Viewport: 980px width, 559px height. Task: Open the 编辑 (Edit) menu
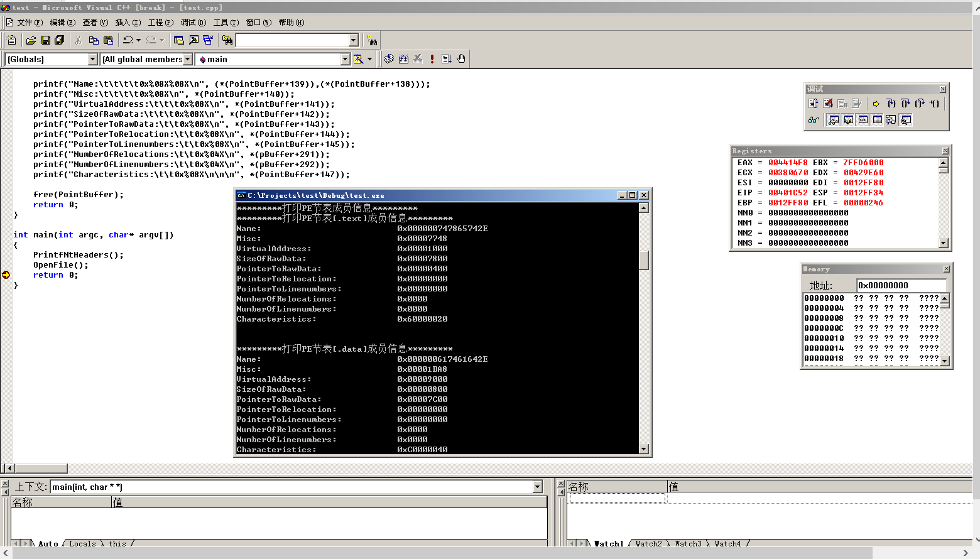pyautogui.click(x=62, y=23)
